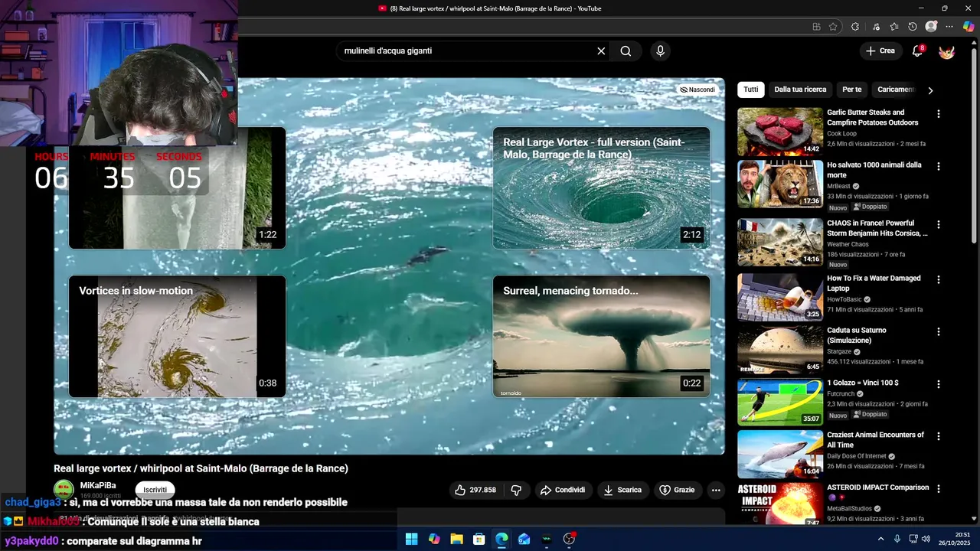This screenshot has width=980, height=551.
Task: Download video via Scarica button
Action: coord(622,490)
